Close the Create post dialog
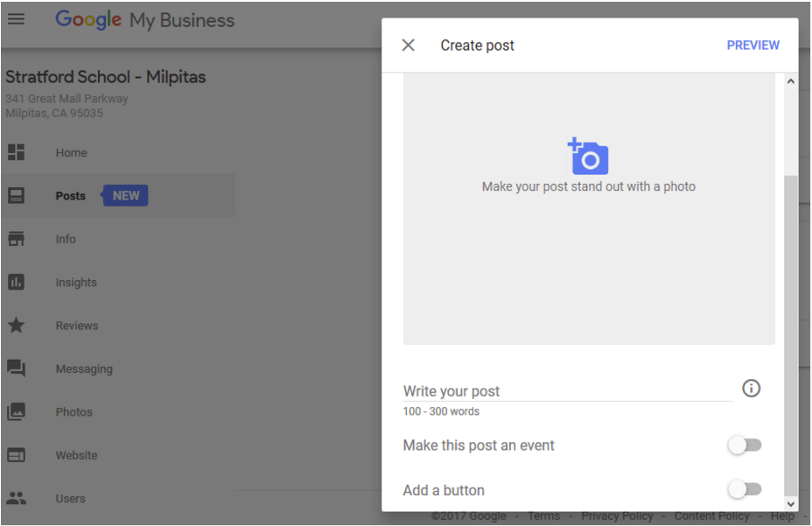 click(x=408, y=46)
